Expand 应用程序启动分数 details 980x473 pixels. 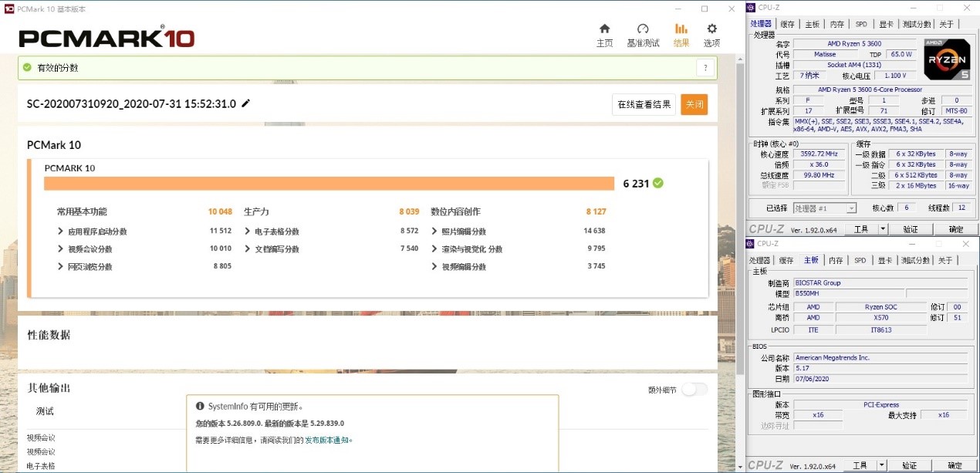pos(61,231)
